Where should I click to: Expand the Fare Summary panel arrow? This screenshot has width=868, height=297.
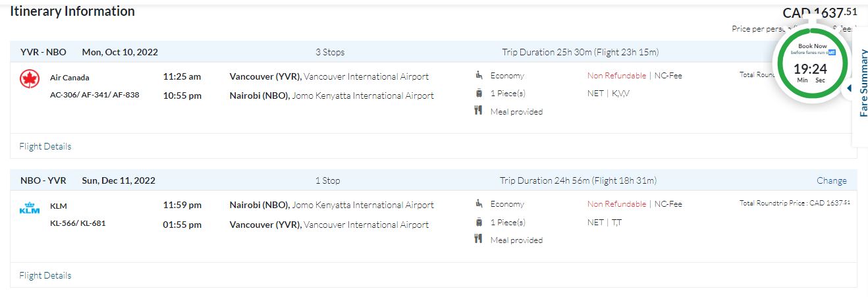point(849,88)
